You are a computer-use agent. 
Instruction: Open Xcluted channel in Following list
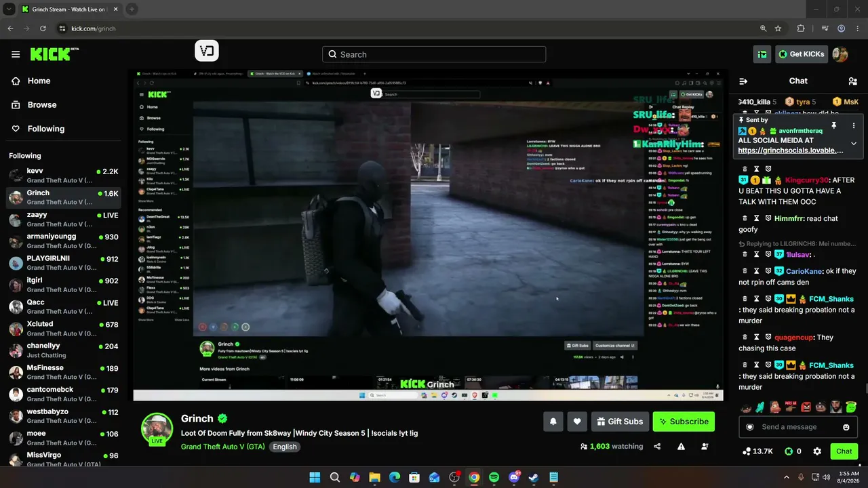point(64,328)
